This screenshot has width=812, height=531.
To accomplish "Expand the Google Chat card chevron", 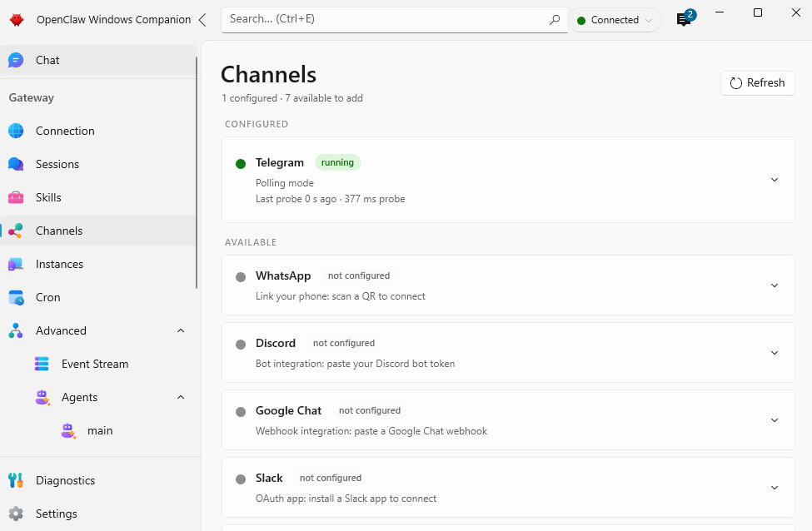I will click(x=775, y=419).
